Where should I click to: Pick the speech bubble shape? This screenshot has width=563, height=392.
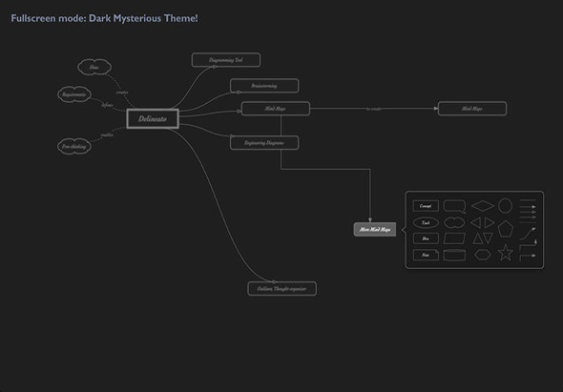tap(454, 206)
